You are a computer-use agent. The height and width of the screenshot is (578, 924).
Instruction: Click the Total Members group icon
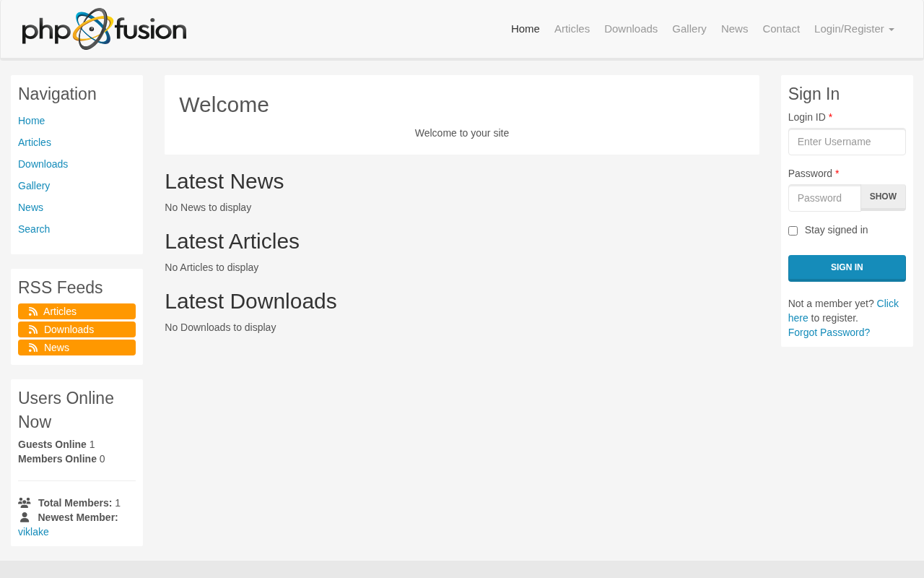coord(25,503)
